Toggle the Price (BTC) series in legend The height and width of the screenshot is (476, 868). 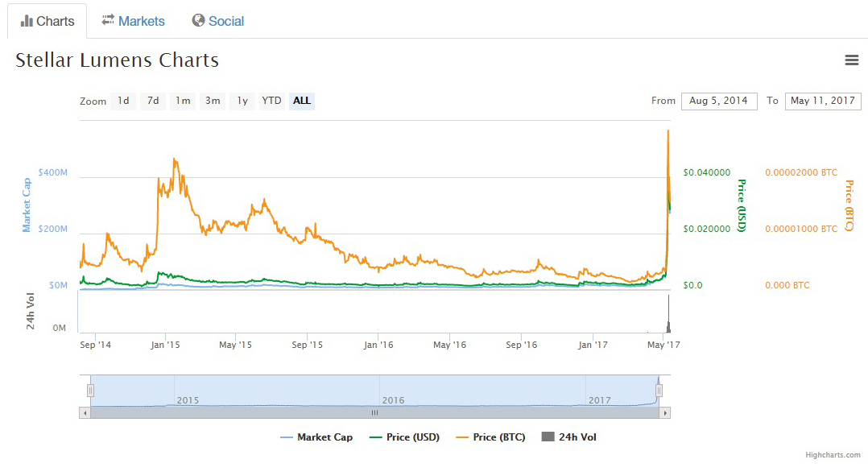click(490, 437)
